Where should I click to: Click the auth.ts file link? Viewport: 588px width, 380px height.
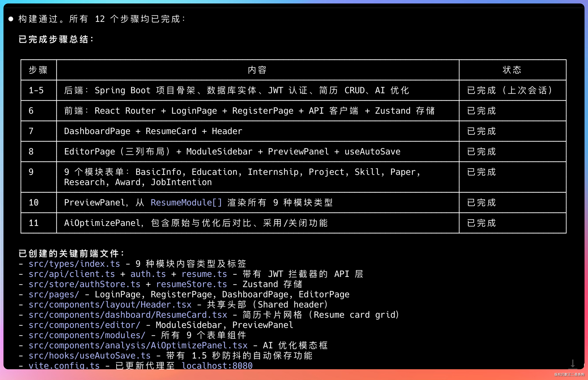pos(148,274)
